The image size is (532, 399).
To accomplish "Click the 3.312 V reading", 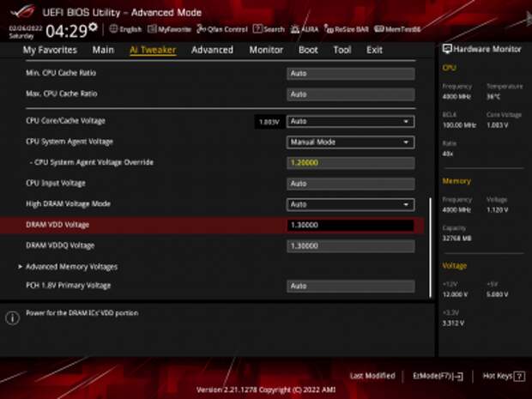I will click(x=453, y=323).
